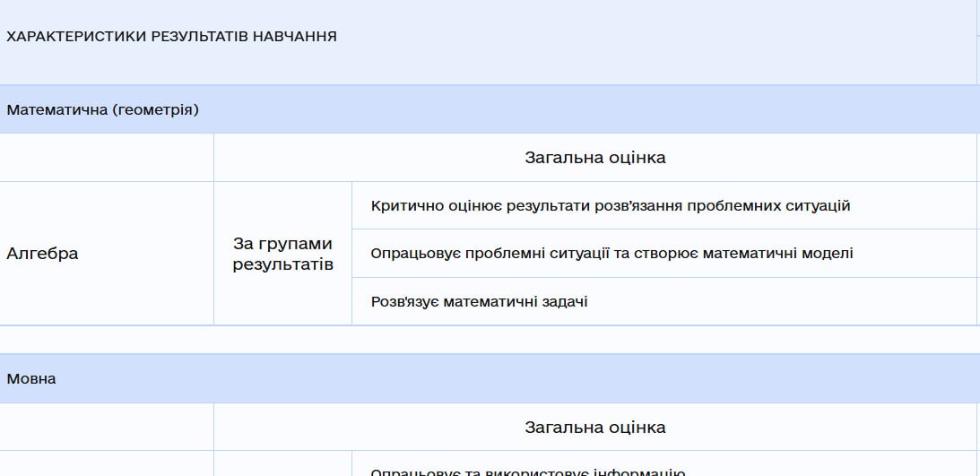The image size is (980, 476).
Task: Click blank gap above the "Мовна" header
Action: (x=489, y=340)
